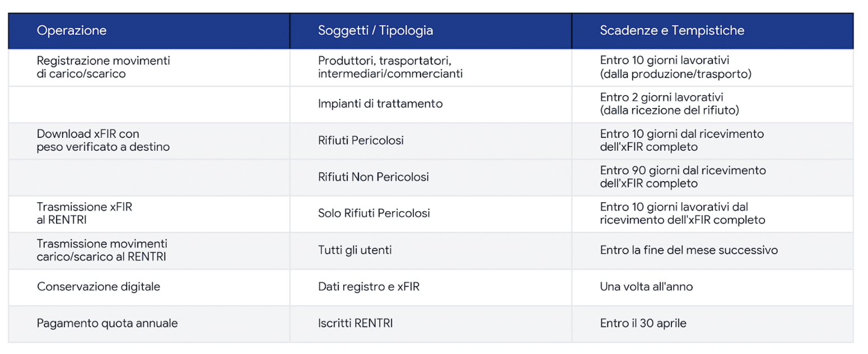Select the Produttori, trasportatori, intermediari/commercianti cell

tap(431, 68)
